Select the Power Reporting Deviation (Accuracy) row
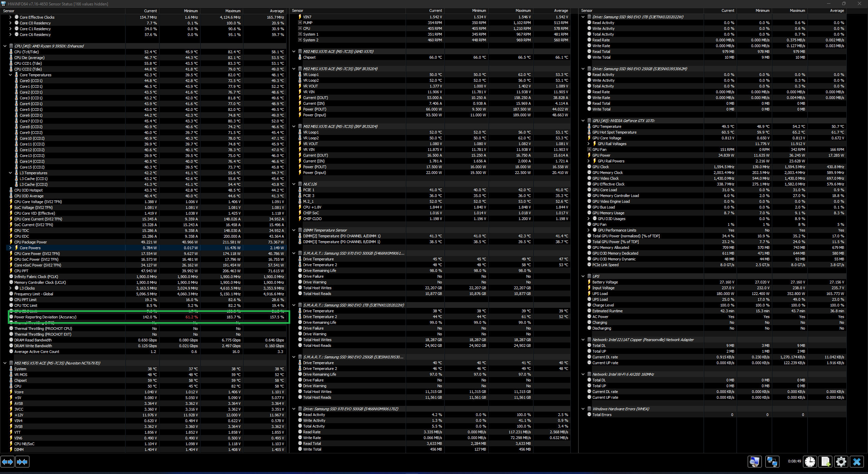 click(x=45, y=317)
